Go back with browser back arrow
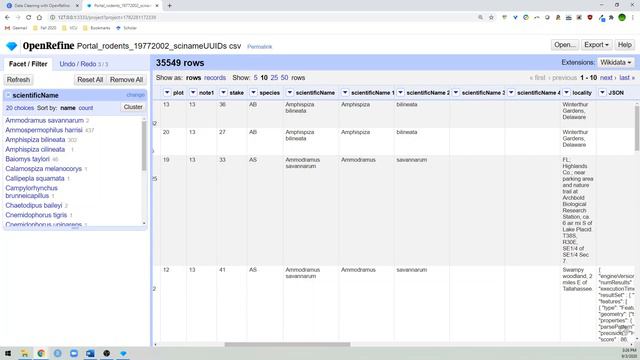Screen dimensions: 640x360 (7, 18)
